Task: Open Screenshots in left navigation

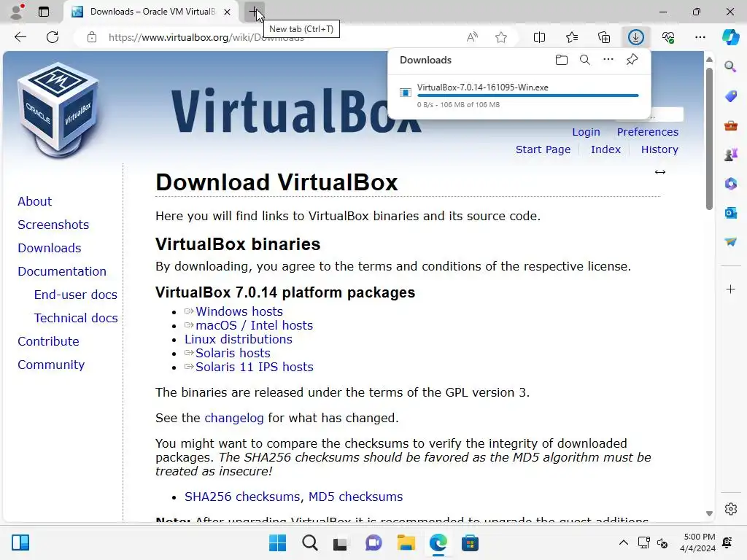Action: (53, 225)
